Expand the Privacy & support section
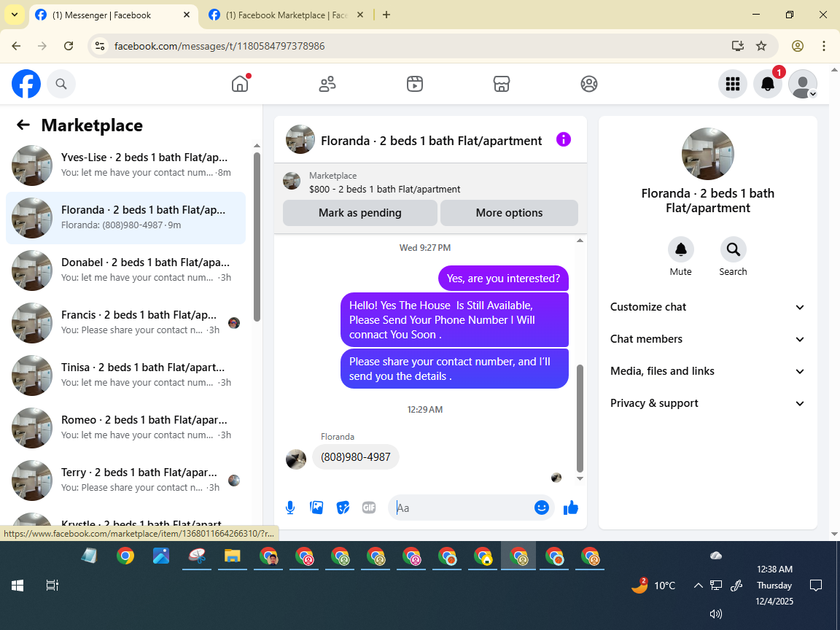 pyautogui.click(x=708, y=403)
